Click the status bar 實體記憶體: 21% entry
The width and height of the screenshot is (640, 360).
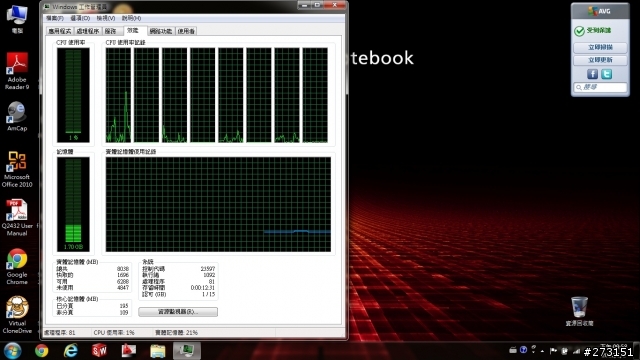click(x=177, y=333)
